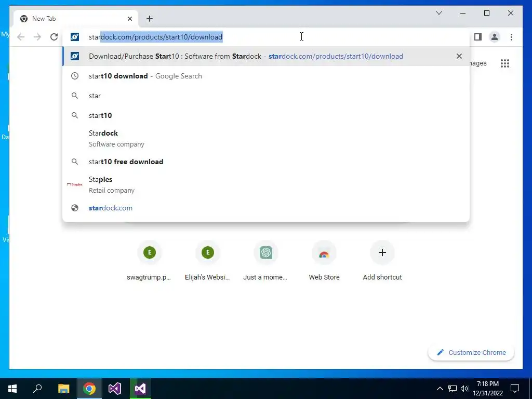532x399 pixels.
Task: Open the Google apps grid
Action: click(x=505, y=63)
